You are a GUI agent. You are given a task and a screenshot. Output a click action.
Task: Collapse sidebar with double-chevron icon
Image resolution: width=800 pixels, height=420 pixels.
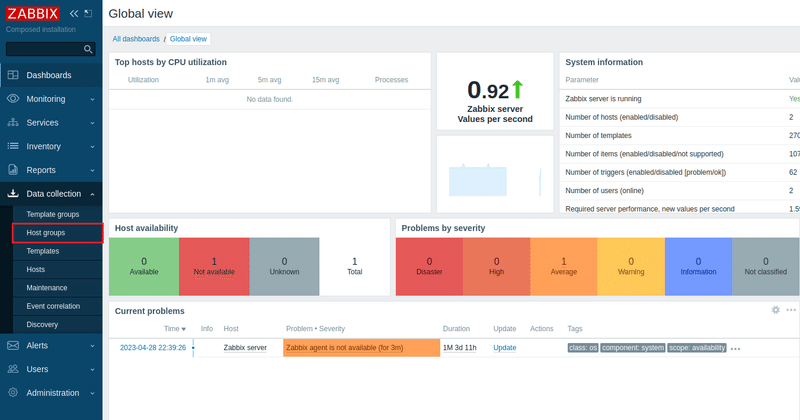74,14
